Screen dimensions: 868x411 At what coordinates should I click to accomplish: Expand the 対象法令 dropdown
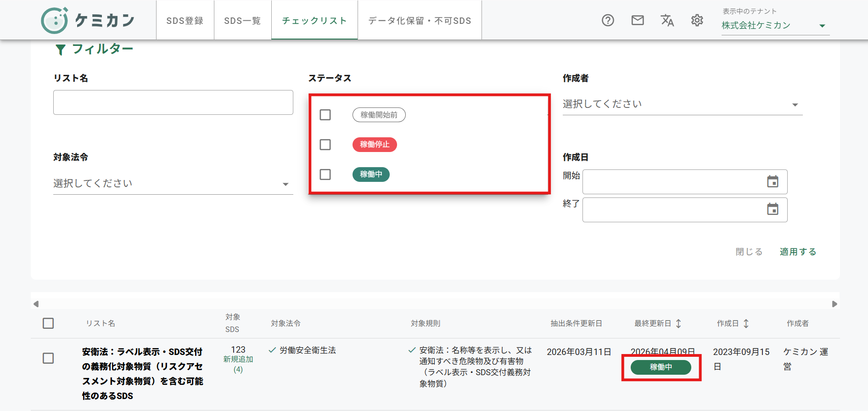(173, 184)
